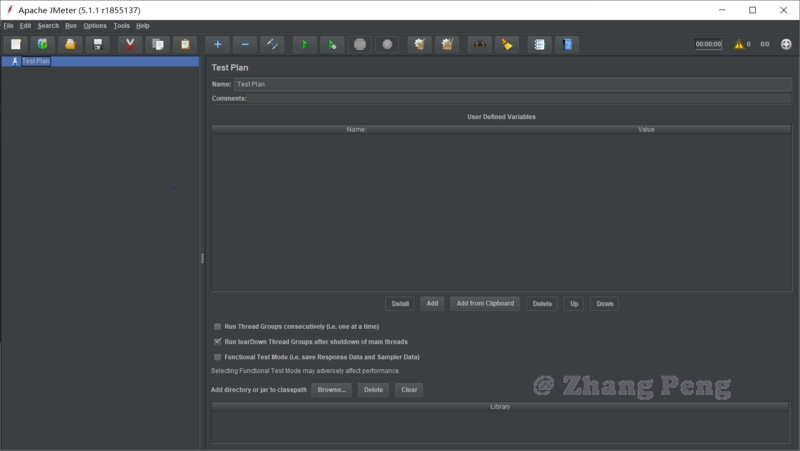Click the Search binoculars icon
800x451 pixels.
[x=479, y=44]
